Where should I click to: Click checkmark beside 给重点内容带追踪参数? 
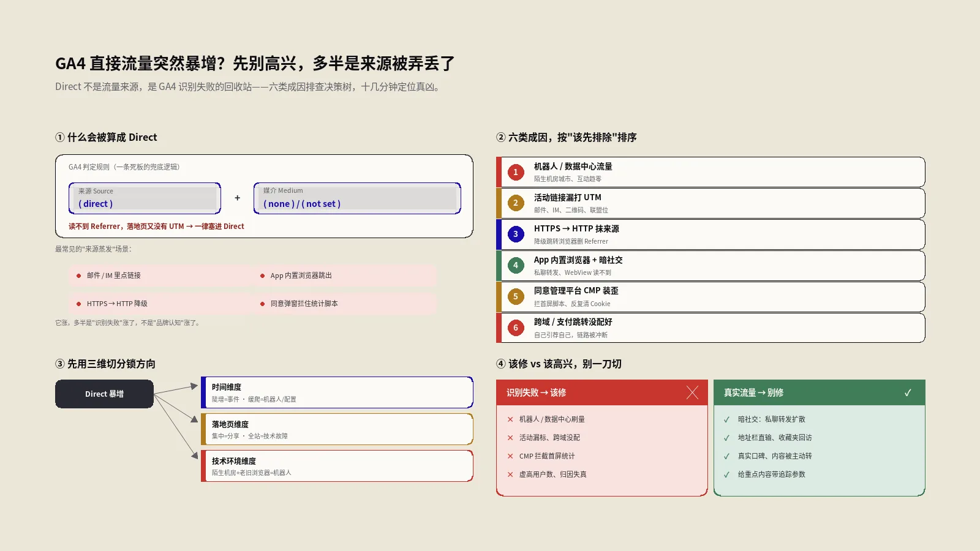(x=726, y=474)
